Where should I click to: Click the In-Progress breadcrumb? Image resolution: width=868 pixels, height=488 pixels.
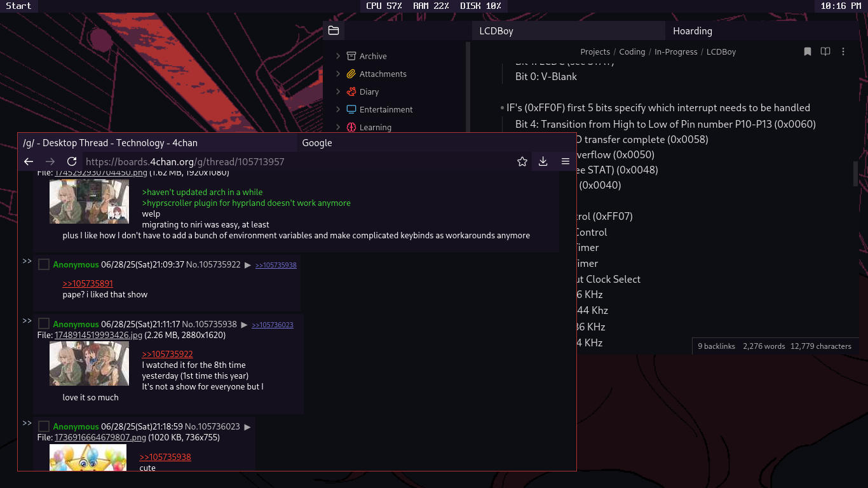coord(675,52)
